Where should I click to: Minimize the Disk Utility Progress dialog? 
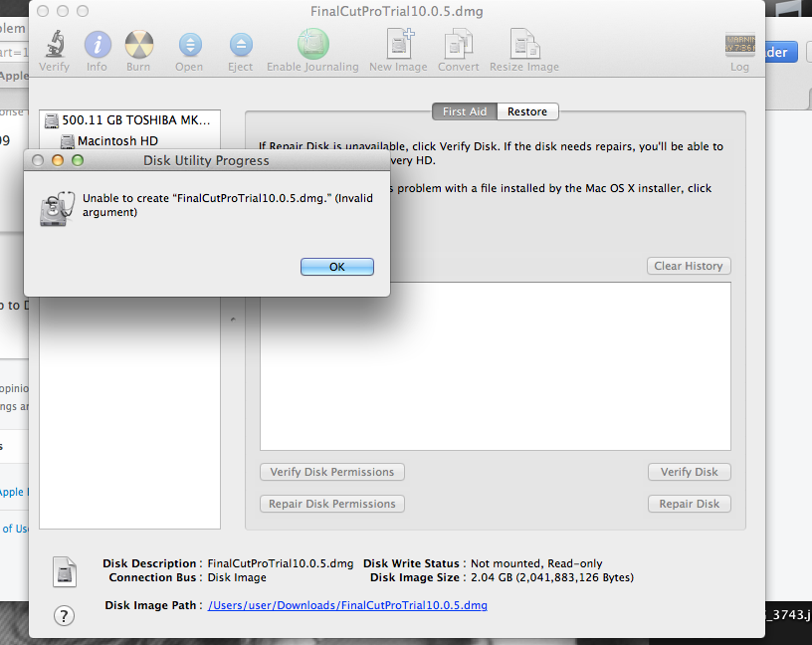point(58,160)
